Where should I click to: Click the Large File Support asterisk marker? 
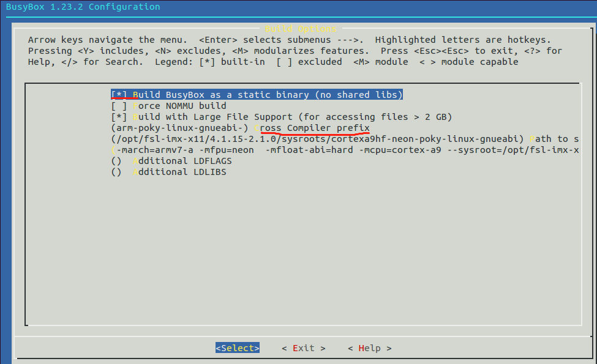118,116
